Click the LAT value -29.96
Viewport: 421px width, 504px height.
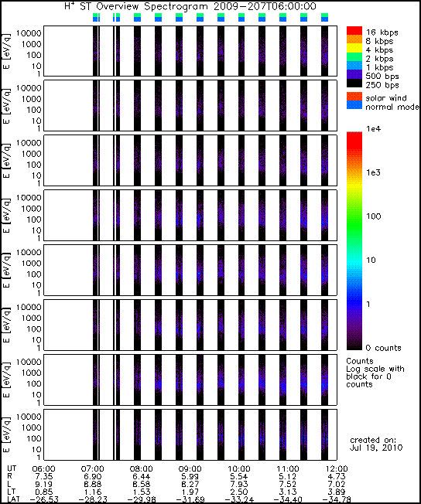pos(141,499)
